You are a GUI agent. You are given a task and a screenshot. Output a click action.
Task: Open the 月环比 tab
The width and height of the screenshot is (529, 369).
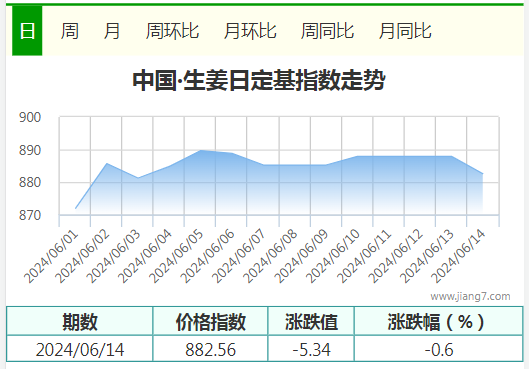[x=250, y=31]
